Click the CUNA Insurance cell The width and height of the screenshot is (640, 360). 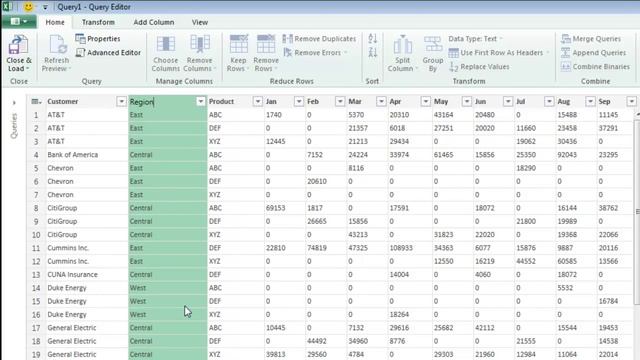click(72, 274)
